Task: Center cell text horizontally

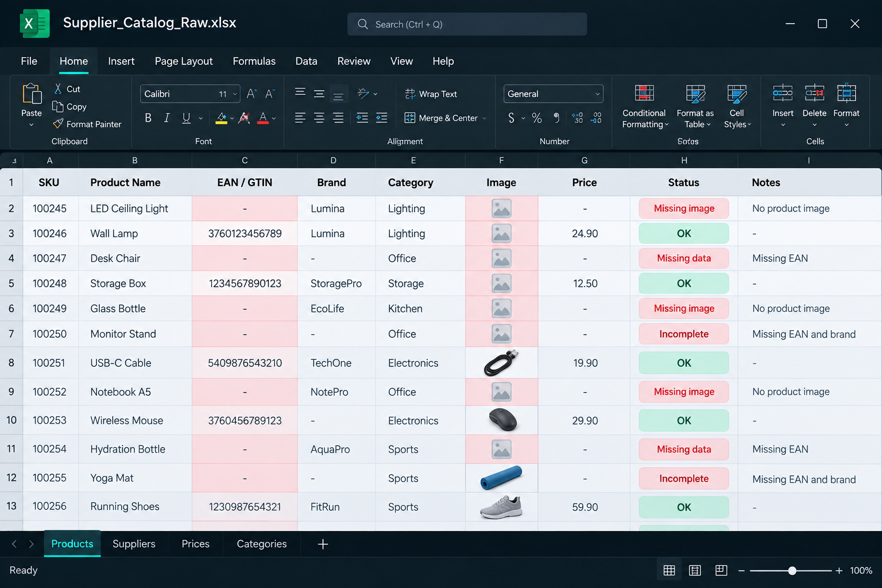Action: 319,118
